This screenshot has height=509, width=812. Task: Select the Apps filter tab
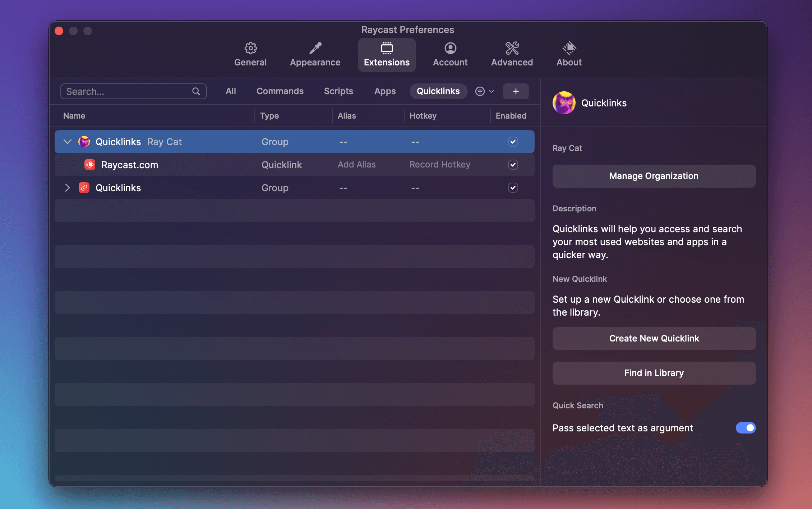pyautogui.click(x=384, y=91)
